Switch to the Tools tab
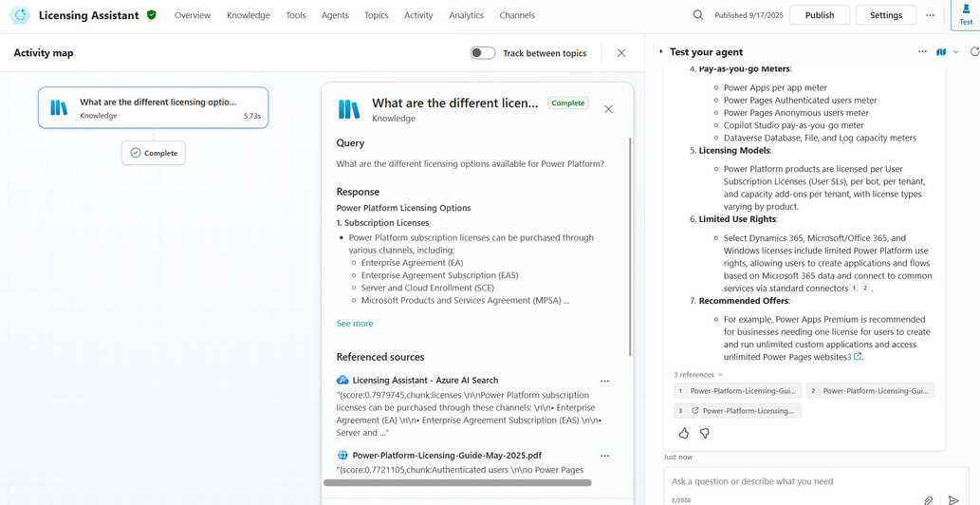The width and height of the screenshot is (980, 505). 296,15
